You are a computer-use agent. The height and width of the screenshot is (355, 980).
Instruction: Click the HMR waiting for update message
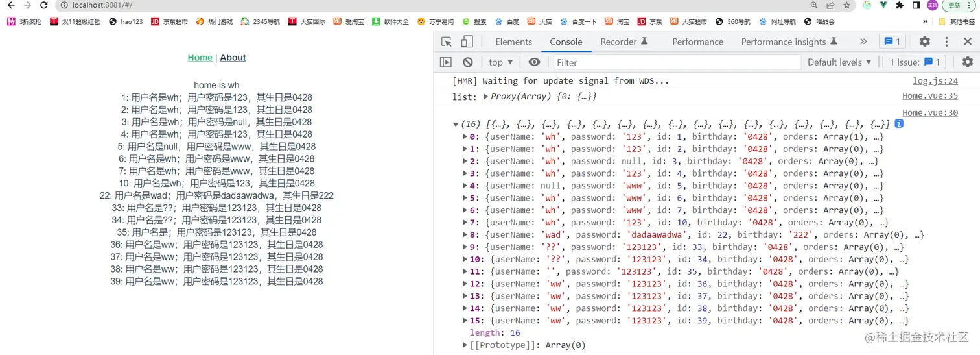(560, 81)
